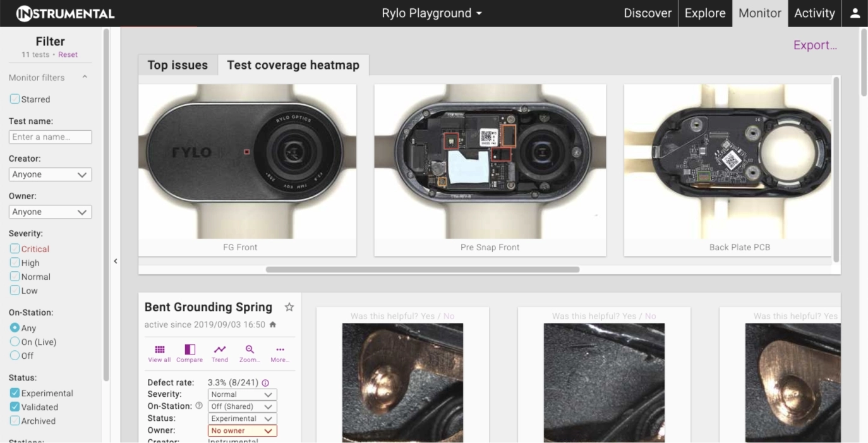The width and height of the screenshot is (868, 443).
Task: Click the Zoom magnifier icon
Action: (x=250, y=354)
